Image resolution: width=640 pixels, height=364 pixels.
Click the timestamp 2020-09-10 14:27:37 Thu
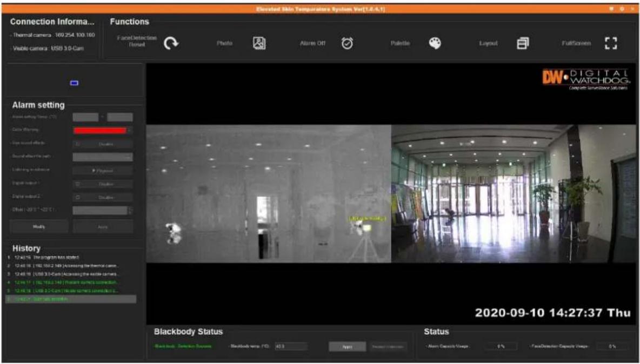pos(552,313)
